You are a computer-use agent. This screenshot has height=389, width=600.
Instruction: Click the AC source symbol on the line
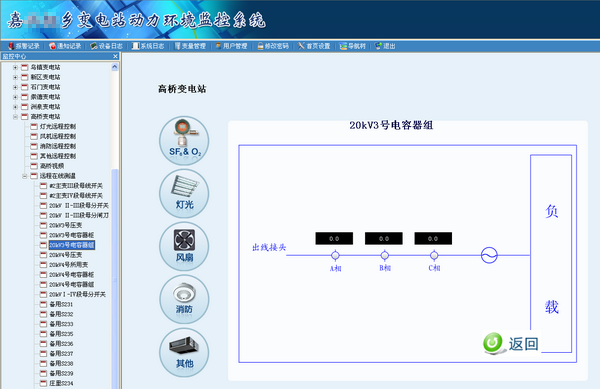pos(489,255)
